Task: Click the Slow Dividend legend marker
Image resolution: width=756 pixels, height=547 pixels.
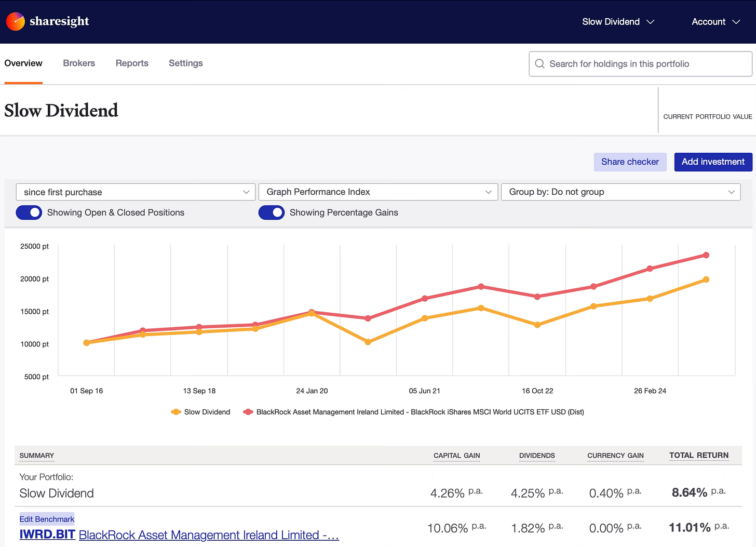Action: tap(176, 412)
